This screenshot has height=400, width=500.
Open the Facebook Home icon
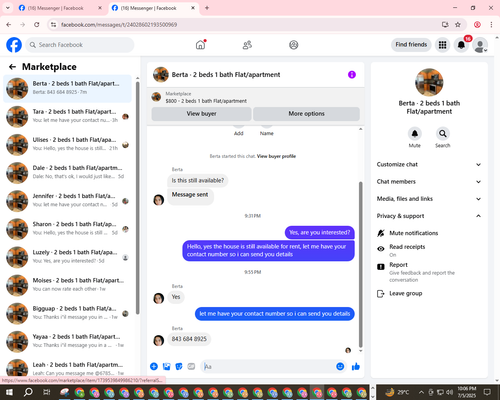click(x=200, y=45)
